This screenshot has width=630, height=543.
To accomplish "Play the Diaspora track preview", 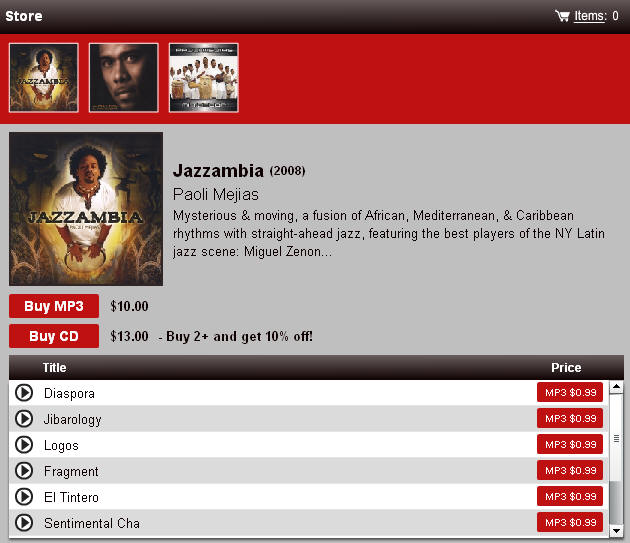I will [24, 393].
